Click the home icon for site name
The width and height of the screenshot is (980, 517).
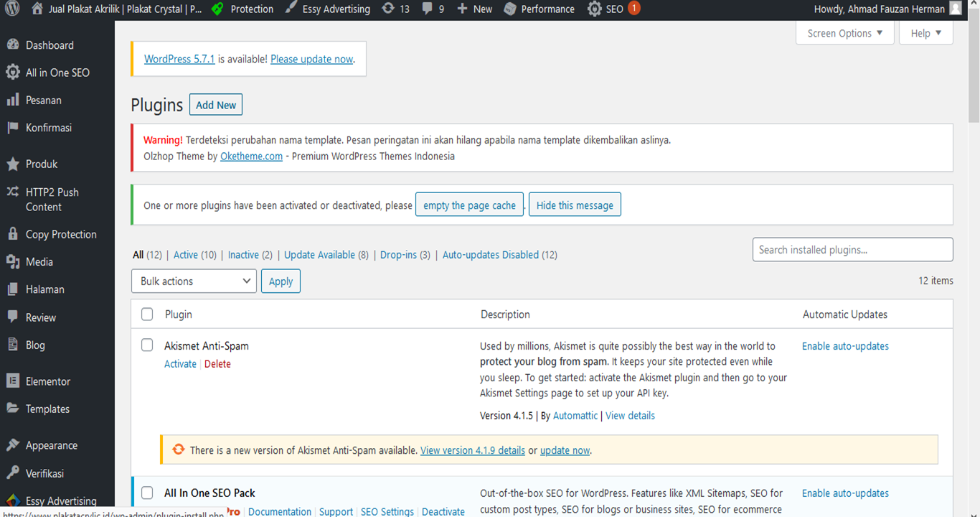[37, 9]
